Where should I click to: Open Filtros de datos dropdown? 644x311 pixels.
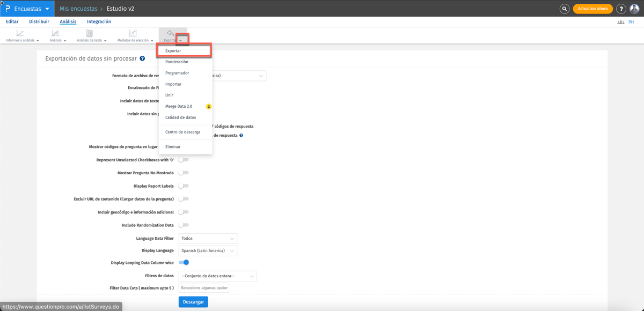click(217, 276)
